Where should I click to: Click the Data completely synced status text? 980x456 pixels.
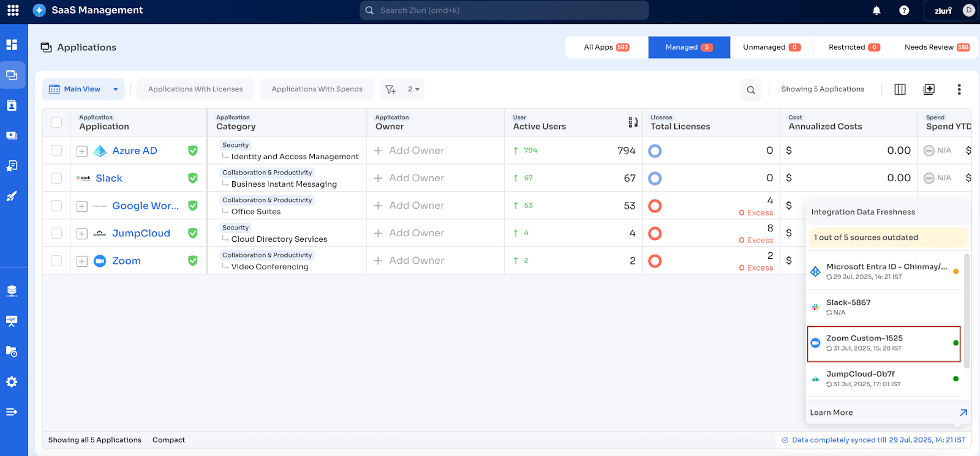873,440
